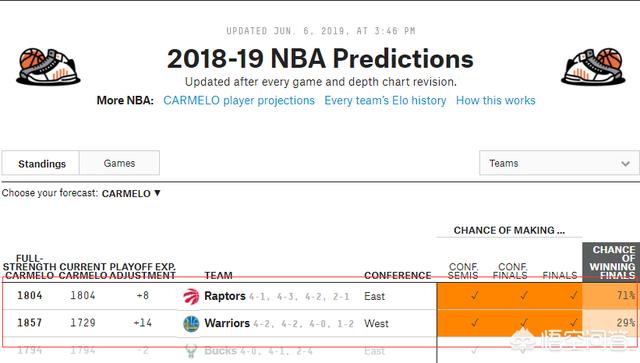The height and width of the screenshot is (363, 640).
Task: Click Raptors 71% winning finals cell
Action: (x=611, y=296)
